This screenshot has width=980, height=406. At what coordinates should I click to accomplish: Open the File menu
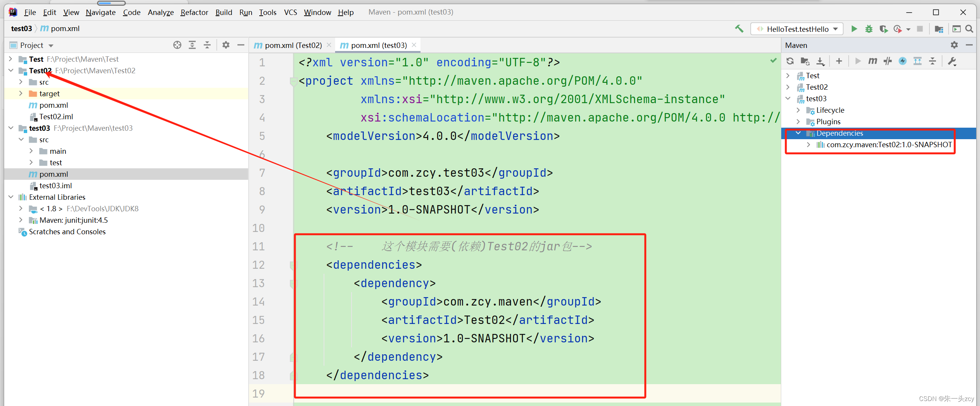tap(30, 12)
